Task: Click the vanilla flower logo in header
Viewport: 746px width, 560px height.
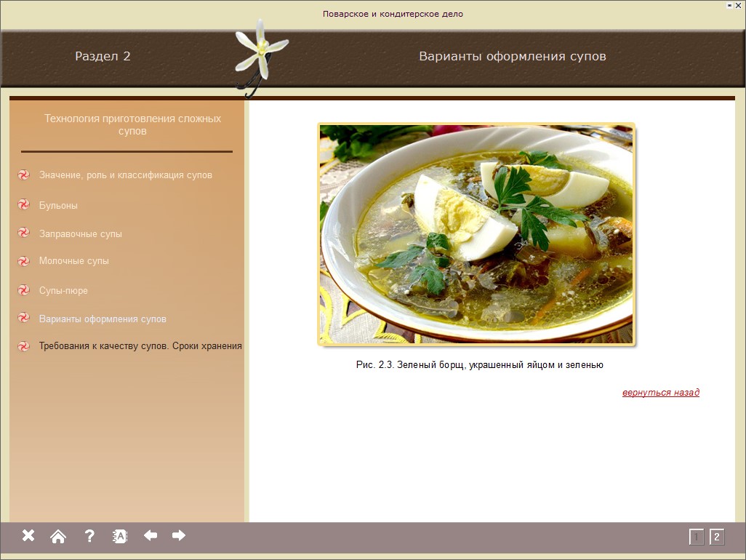Action: click(x=260, y=56)
